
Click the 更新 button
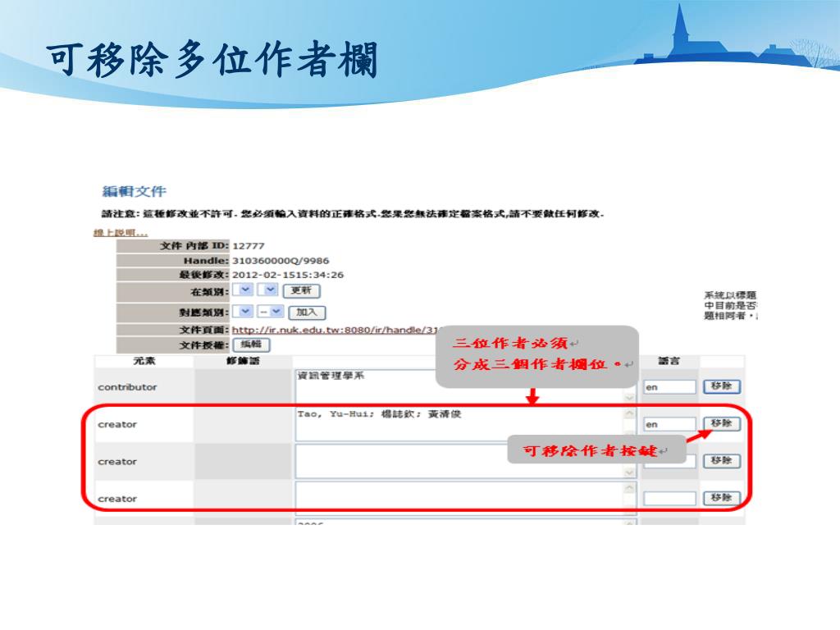pyautogui.click(x=302, y=291)
